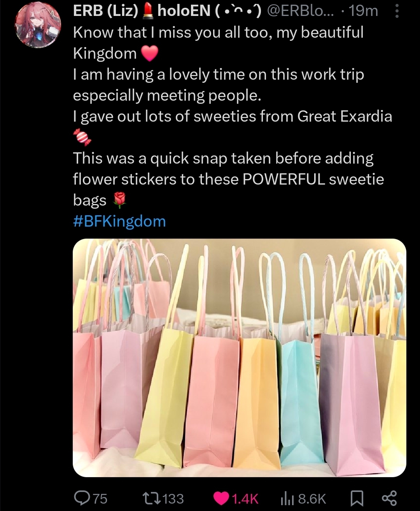This screenshot has width=420, height=511.
Task: Open the three-dot more options menu
Action: click(x=397, y=11)
